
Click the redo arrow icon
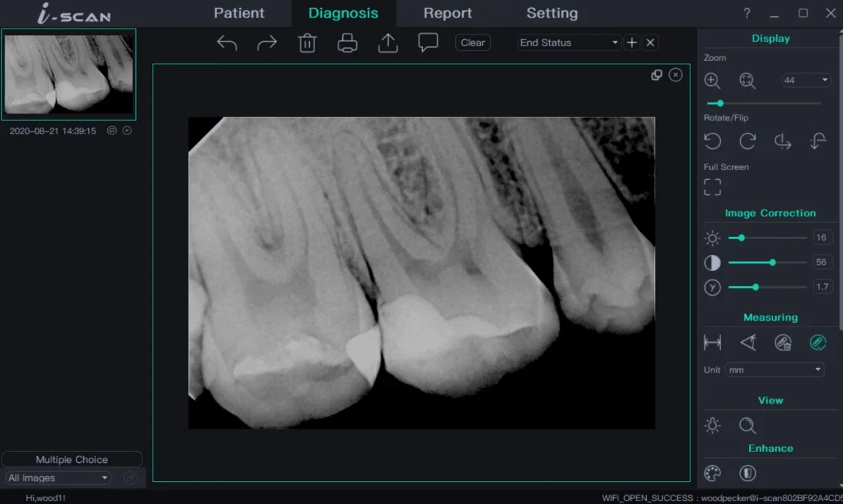click(267, 43)
